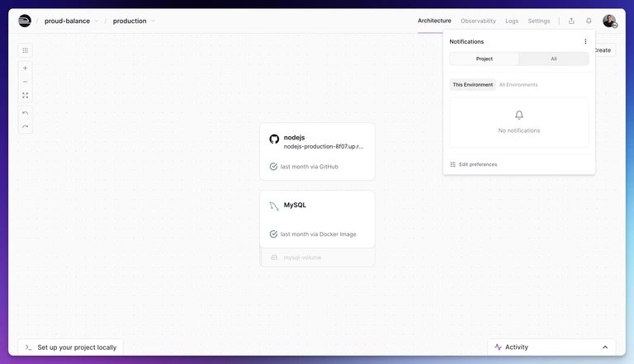The image size is (634, 364).
Task: Open the nodejs service card
Action: click(317, 152)
